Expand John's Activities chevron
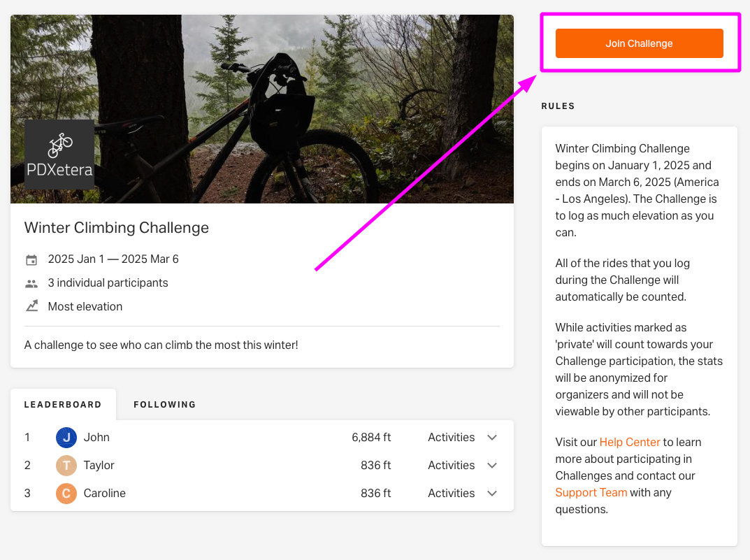The image size is (750, 560). click(492, 438)
